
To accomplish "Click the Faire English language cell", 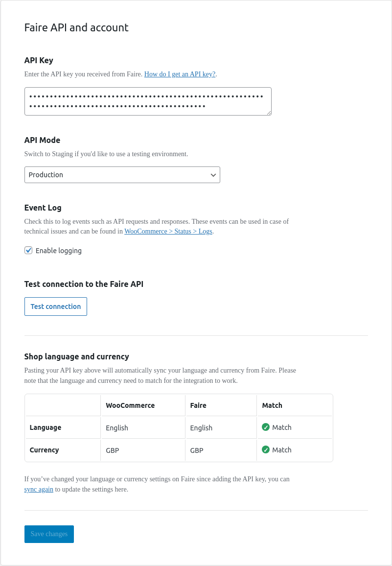I will (x=201, y=428).
